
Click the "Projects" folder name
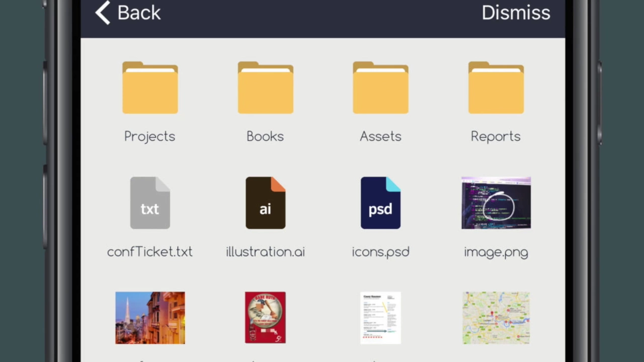click(x=149, y=137)
